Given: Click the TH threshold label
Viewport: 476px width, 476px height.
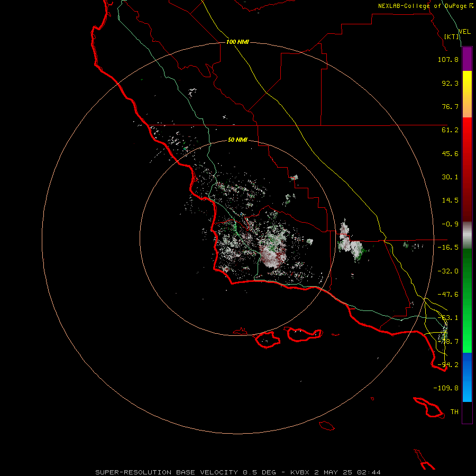Looking at the screenshot, I should coord(454,412).
